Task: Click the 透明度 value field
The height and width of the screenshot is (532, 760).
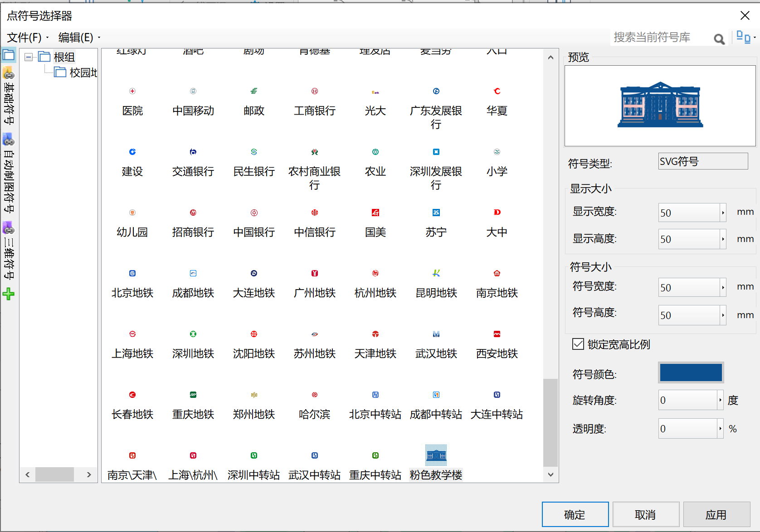Action: coord(688,428)
